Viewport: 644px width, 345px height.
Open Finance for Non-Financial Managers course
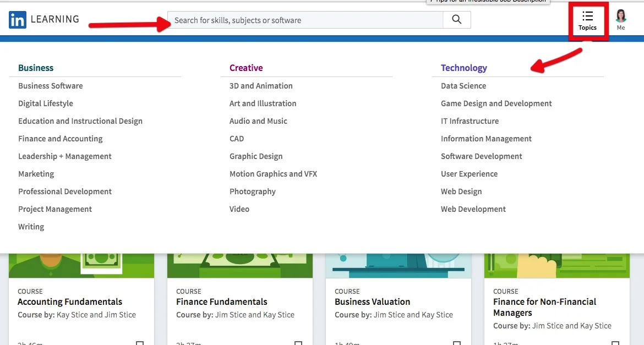click(544, 307)
